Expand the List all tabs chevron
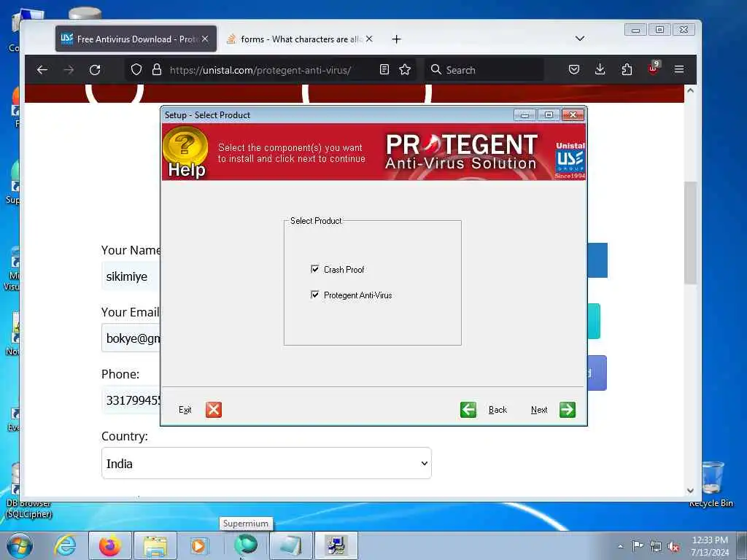 click(580, 39)
